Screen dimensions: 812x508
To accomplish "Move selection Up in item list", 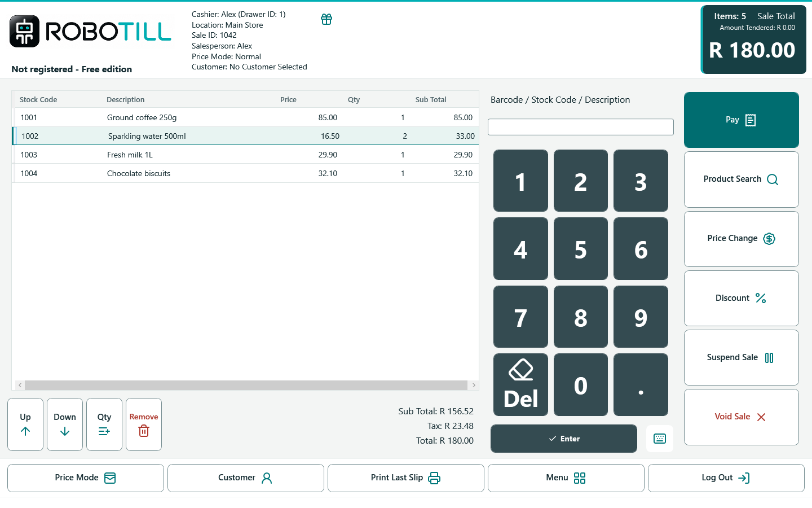I will [25, 424].
